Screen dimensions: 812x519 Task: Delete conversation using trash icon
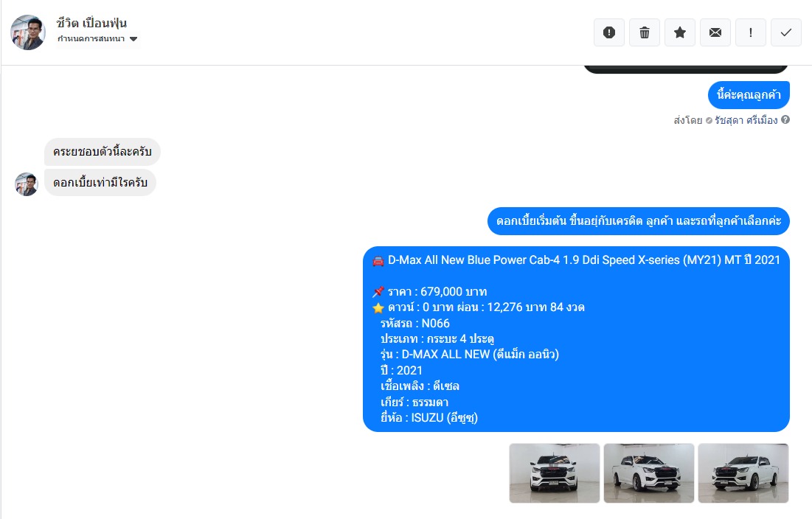[x=644, y=32]
